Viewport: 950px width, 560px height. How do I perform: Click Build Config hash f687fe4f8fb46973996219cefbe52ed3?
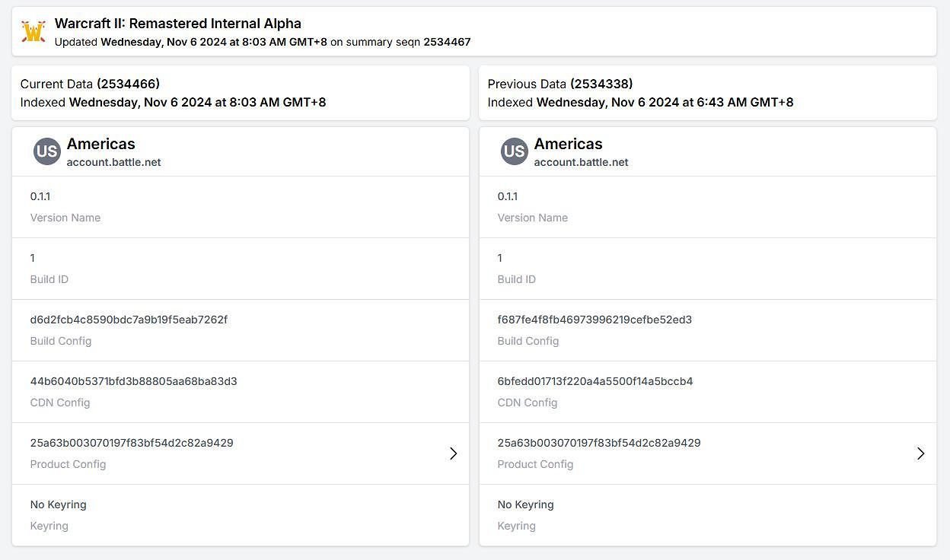[x=595, y=320]
